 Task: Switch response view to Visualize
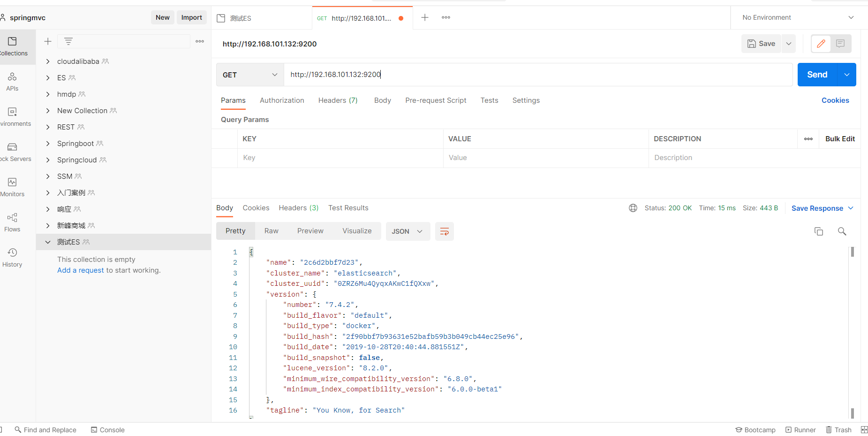pos(357,231)
